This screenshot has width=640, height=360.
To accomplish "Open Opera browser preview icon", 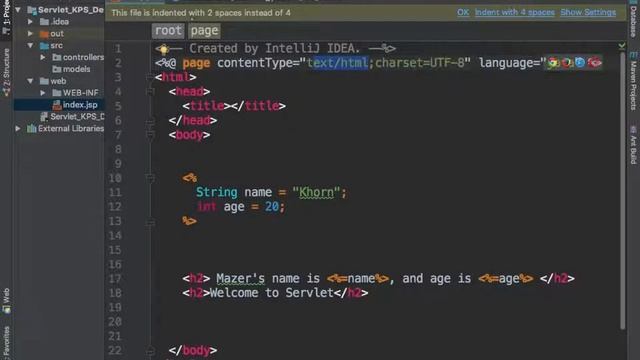I will 594,62.
